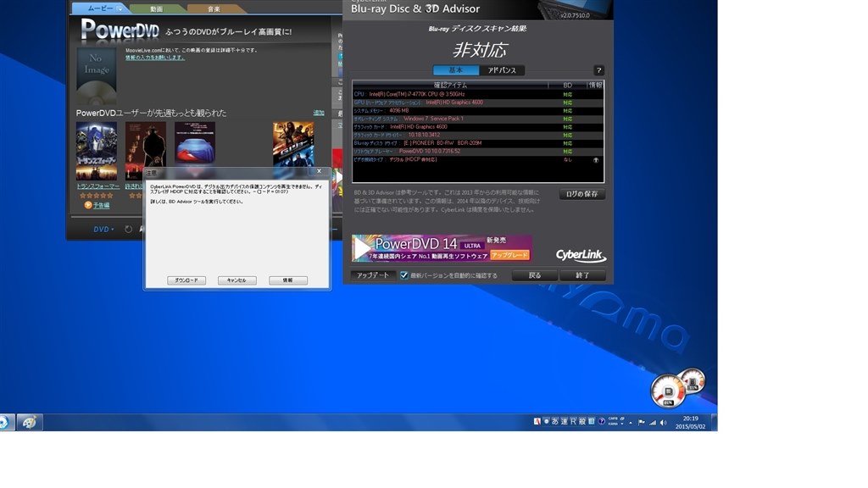Select the デジタル HDCP video connection row

click(x=478, y=159)
